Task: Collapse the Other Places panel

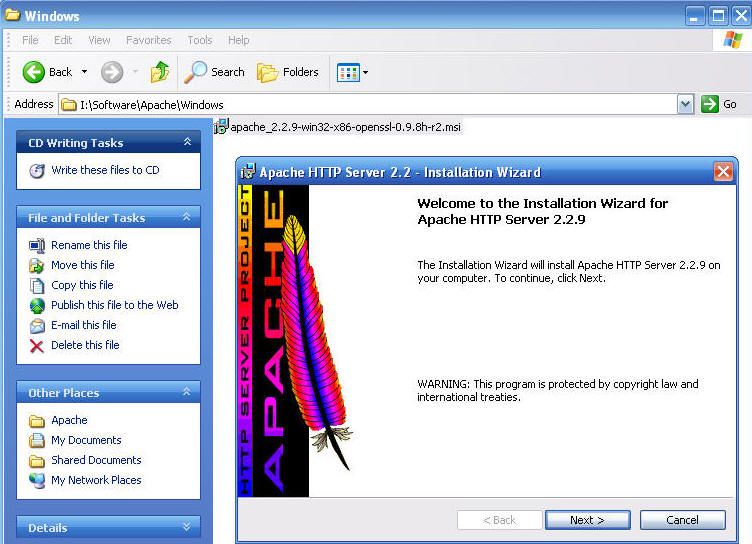Action: [187, 392]
